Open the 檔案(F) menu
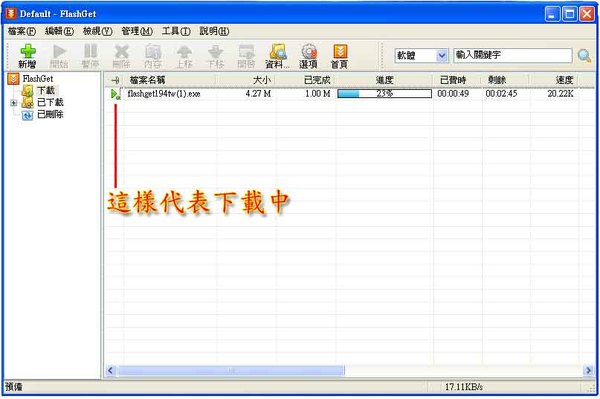The width and height of the screenshot is (600, 399). coord(22,31)
